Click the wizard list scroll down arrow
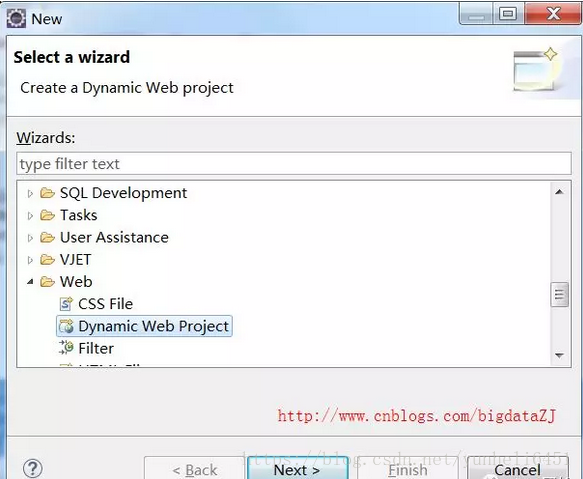The height and width of the screenshot is (479, 583). tap(559, 356)
